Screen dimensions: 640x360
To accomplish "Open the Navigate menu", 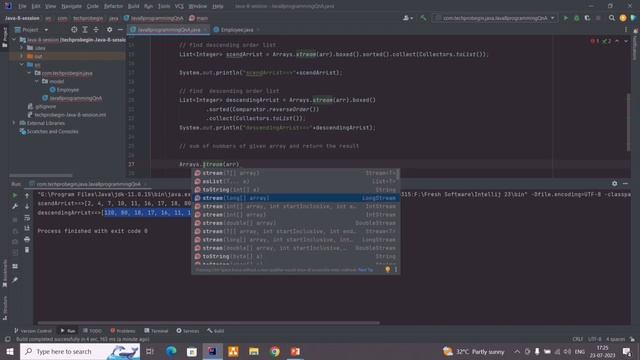I will point(71,6).
